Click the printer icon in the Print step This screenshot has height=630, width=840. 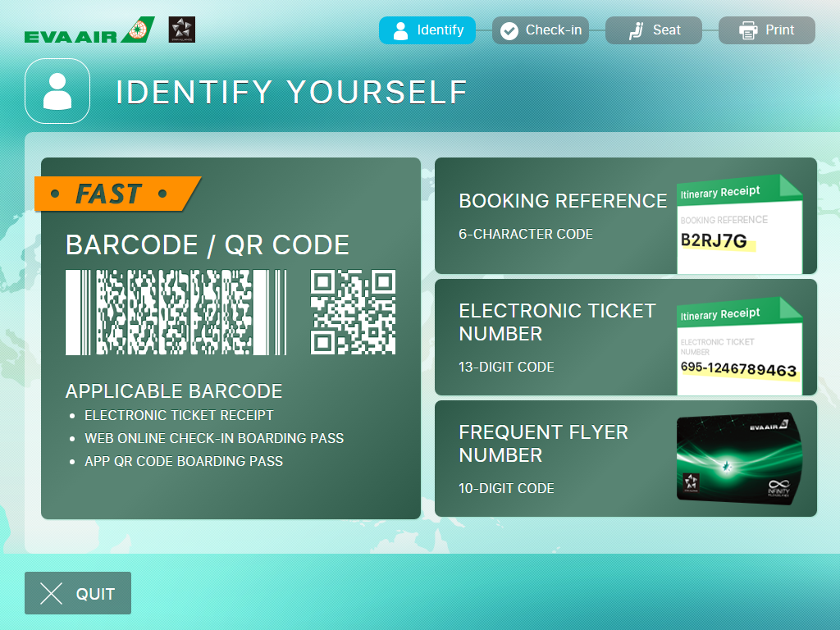pyautogui.click(x=748, y=30)
